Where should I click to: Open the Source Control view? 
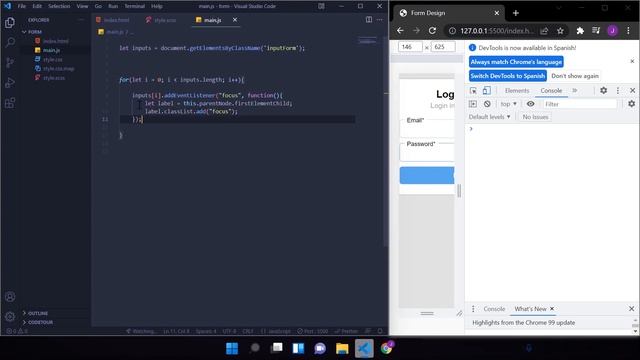10,62
